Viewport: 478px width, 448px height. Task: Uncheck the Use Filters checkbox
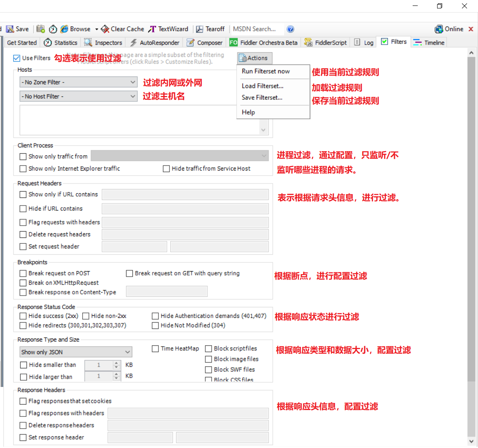[16, 58]
